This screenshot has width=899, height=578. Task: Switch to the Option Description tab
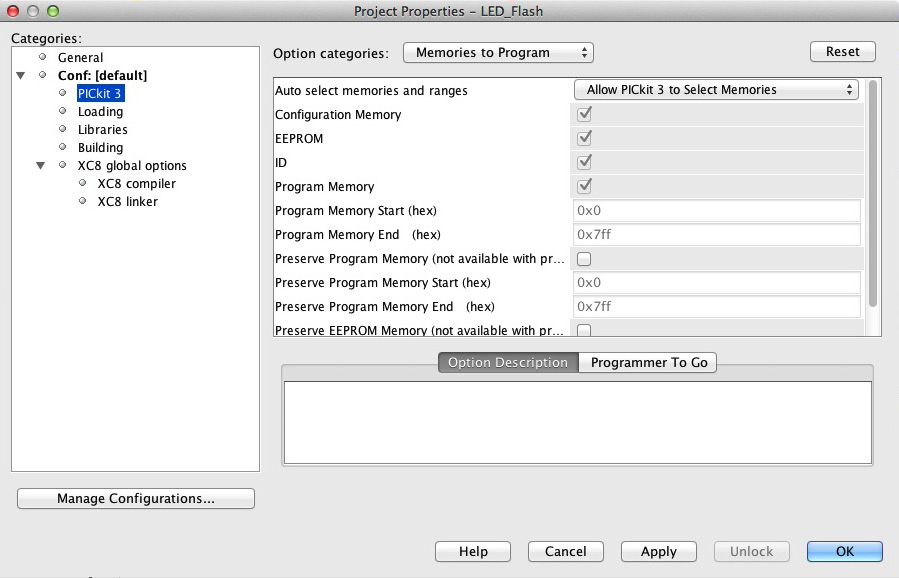507,363
